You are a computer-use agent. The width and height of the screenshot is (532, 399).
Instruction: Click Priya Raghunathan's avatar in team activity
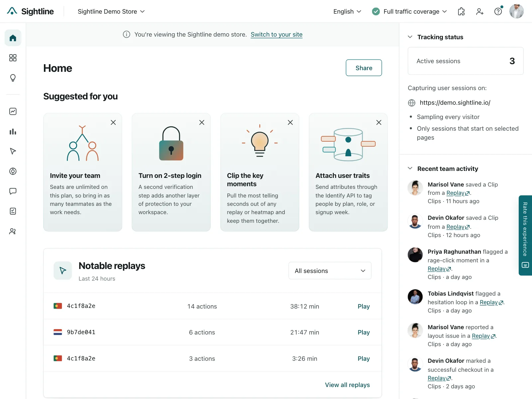click(x=415, y=255)
